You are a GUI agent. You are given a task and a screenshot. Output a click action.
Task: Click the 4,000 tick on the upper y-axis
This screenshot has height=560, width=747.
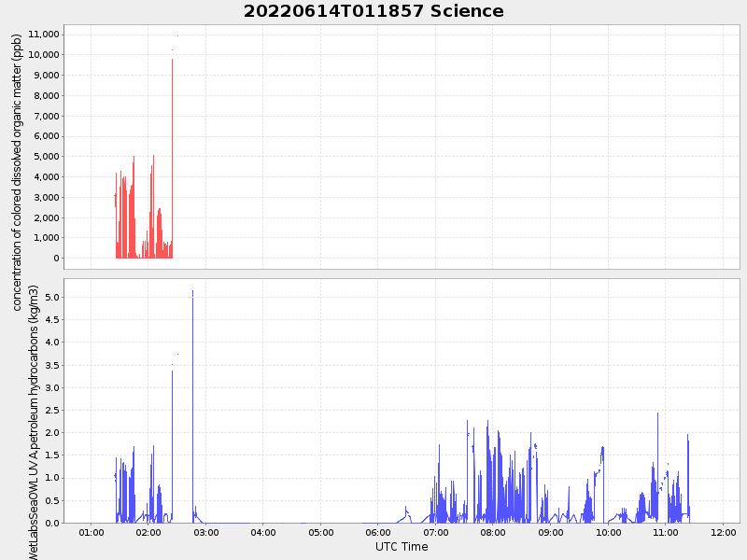[46, 177]
